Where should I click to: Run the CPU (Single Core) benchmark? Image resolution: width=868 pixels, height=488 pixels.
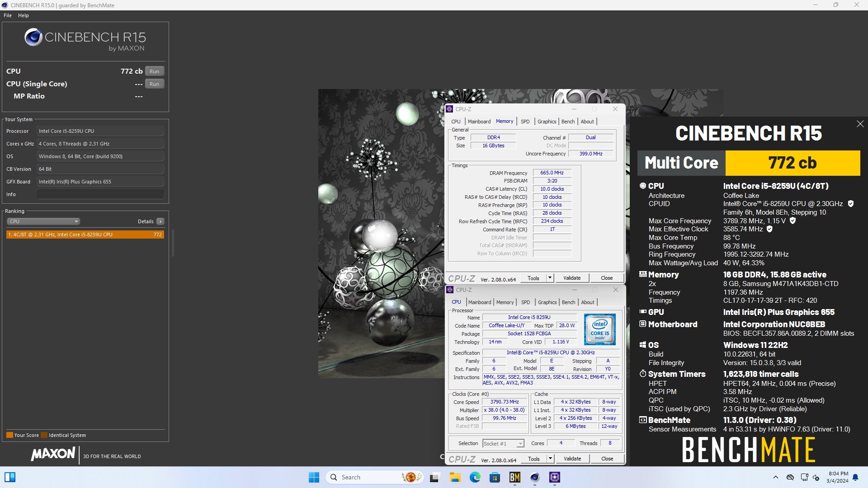154,84
